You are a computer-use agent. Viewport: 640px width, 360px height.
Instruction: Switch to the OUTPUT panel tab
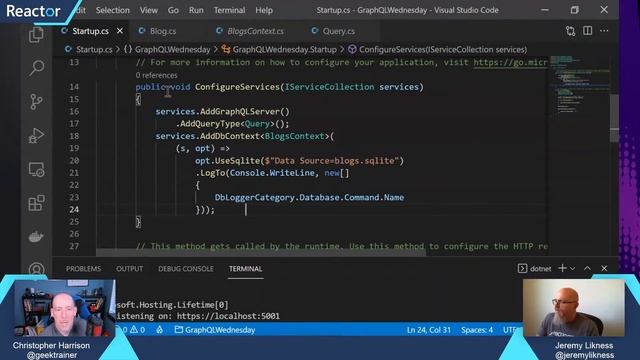[x=129, y=269]
